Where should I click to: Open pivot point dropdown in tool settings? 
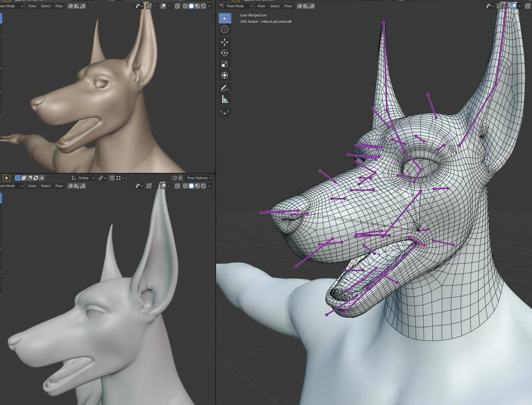click(x=102, y=178)
